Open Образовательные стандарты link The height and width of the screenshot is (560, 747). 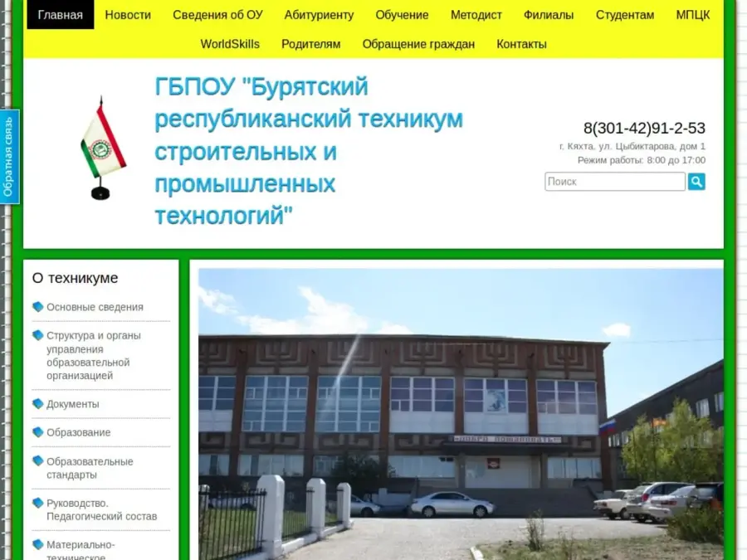90,468
